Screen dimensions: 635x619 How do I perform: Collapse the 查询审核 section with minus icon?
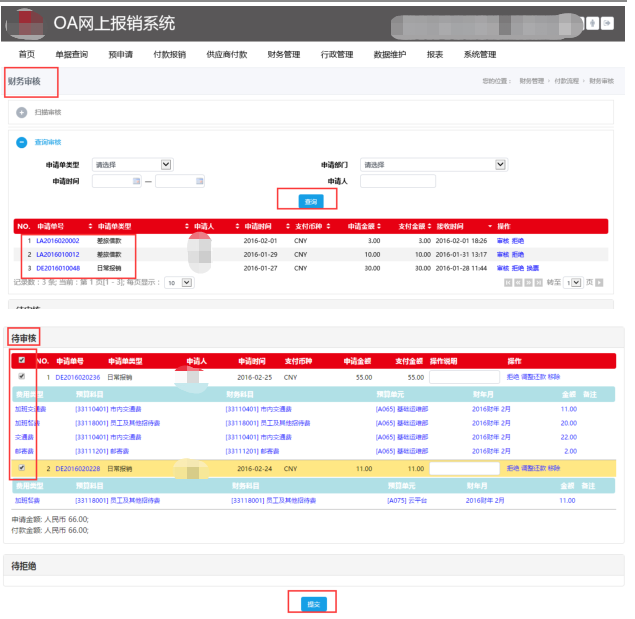[22, 142]
